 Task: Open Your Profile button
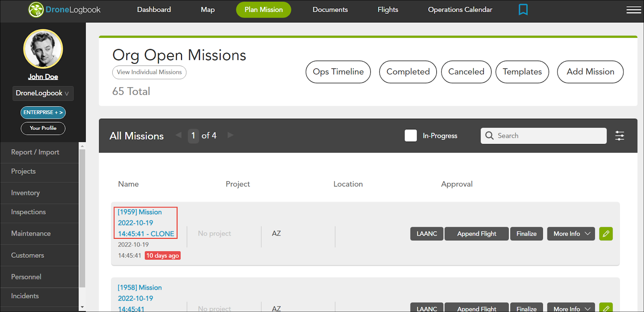pyautogui.click(x=43, y=128)
